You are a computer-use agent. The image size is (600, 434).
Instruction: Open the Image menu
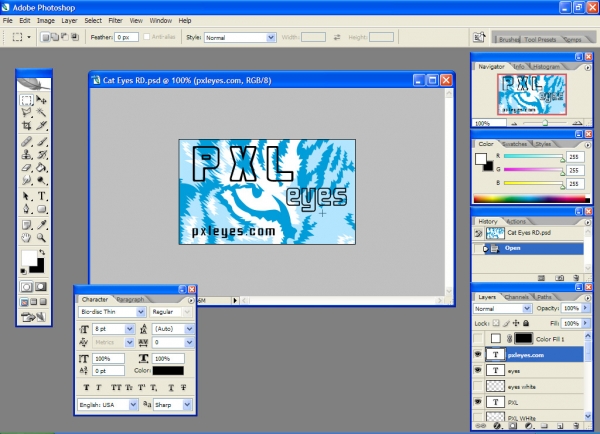(x=46, y=21)
